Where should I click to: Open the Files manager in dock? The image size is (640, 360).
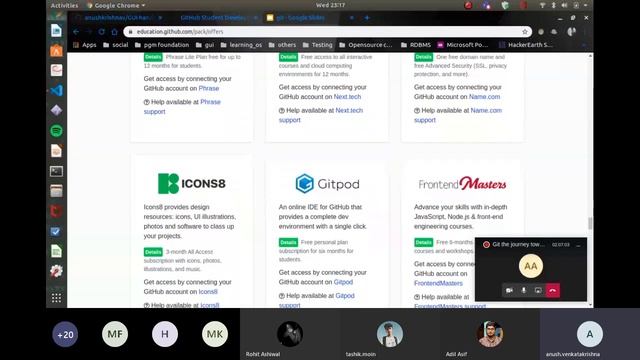pyautogui.click(x=56, y=191)
